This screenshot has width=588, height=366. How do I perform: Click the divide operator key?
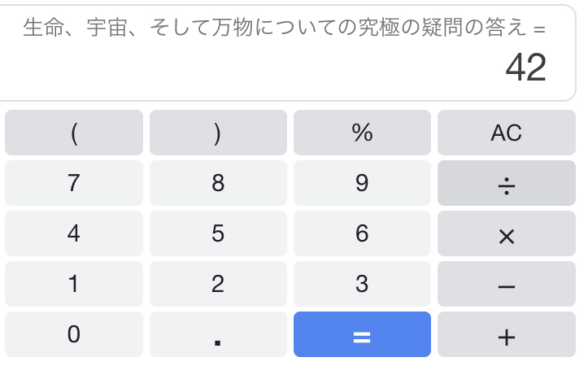click(x=506, y=183)
